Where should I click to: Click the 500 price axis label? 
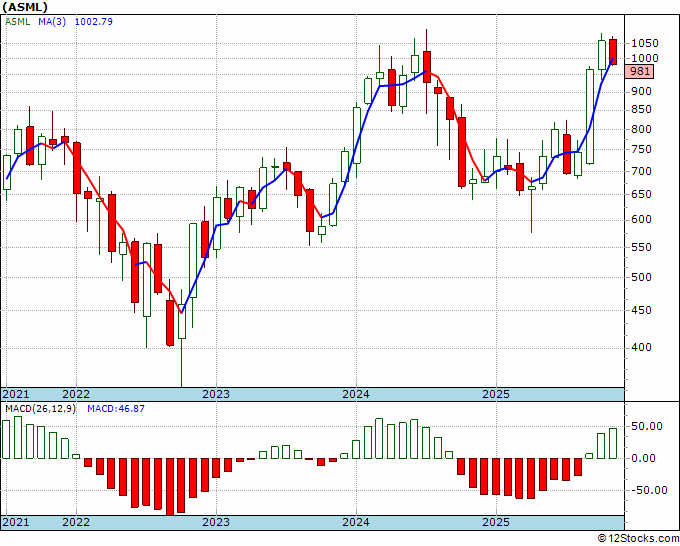point(641,277)
